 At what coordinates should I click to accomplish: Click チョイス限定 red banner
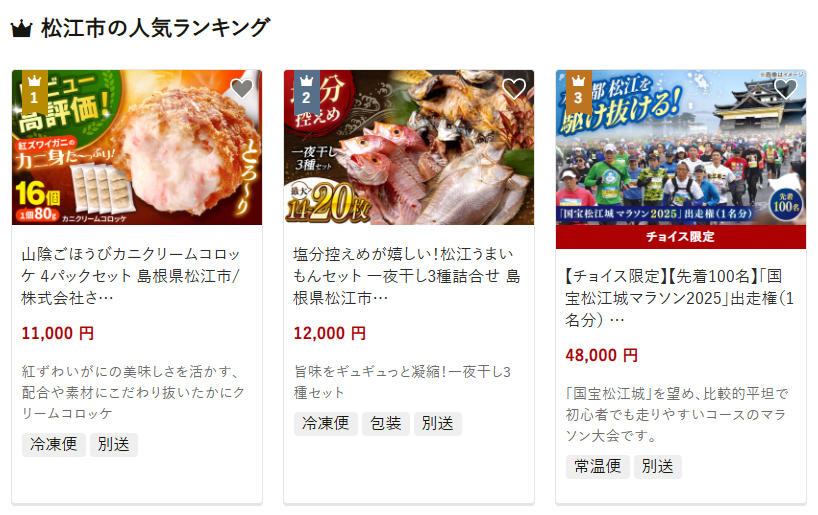[x=681, y=237]
